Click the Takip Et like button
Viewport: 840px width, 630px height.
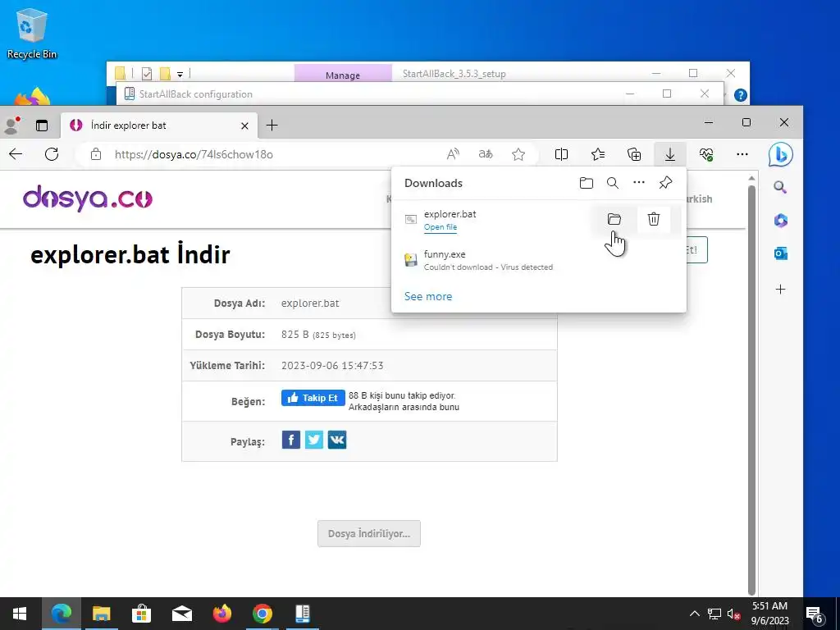[x=313, y=398]
